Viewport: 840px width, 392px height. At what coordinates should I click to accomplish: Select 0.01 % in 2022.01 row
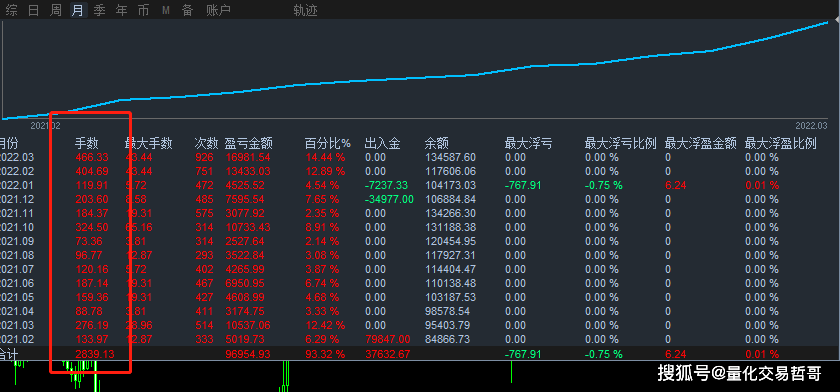[x=762, y=185]
